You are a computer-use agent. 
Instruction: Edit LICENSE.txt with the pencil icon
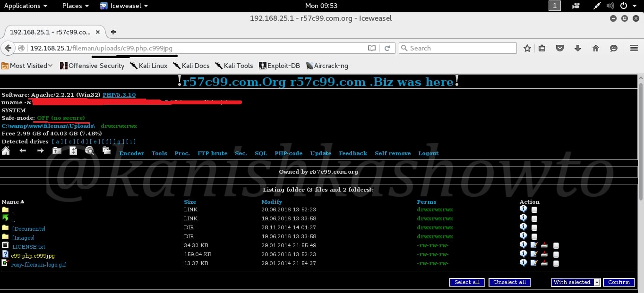(x=534, y=245)
